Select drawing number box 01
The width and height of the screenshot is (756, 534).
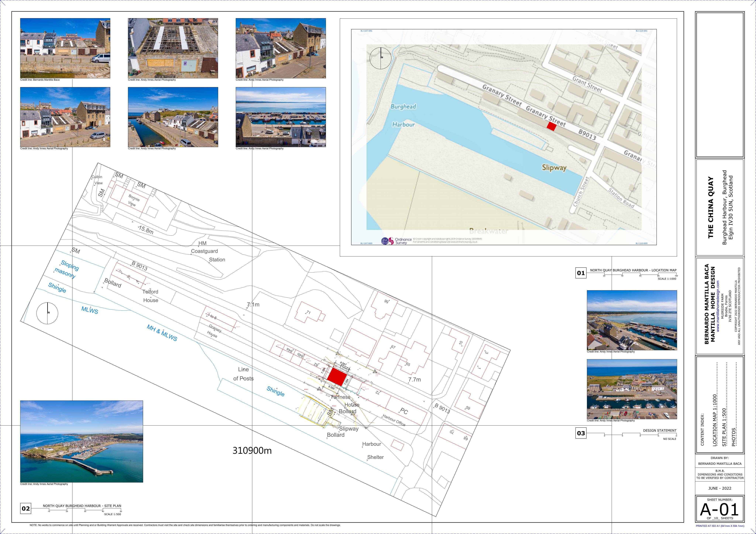(x=581, y=273)
